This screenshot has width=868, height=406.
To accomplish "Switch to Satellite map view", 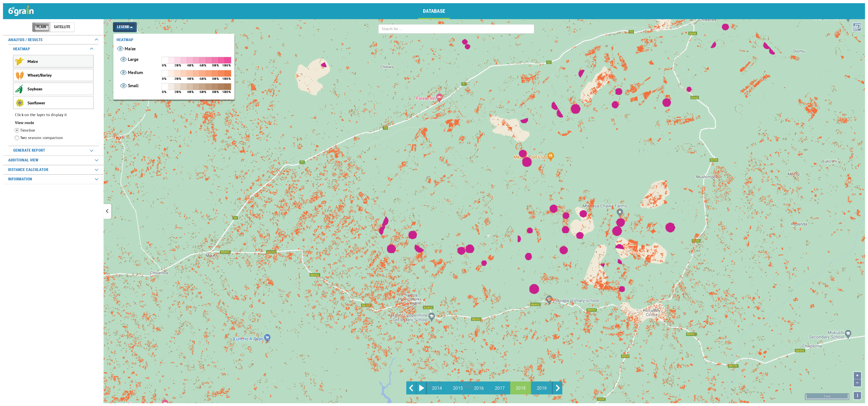I will click(62, 27).
